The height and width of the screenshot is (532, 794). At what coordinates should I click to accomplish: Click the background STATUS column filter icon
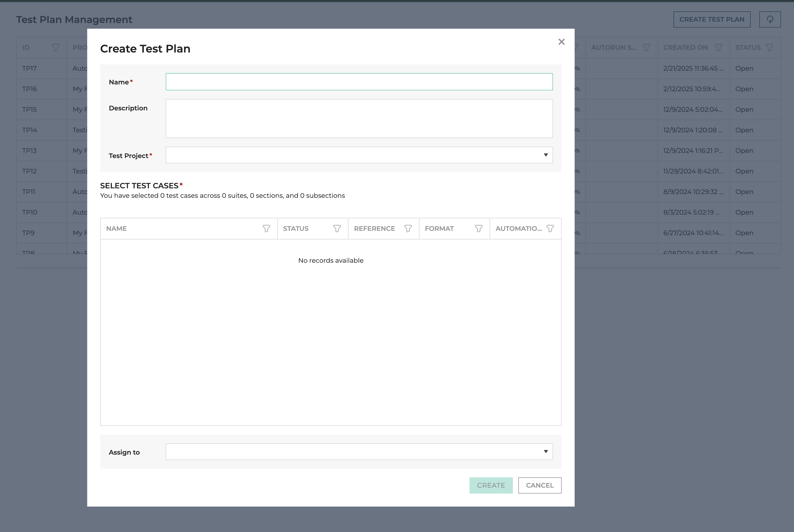(770, 48)
